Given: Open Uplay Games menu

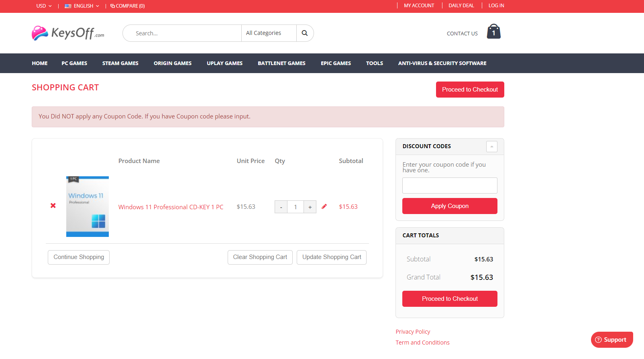Looking at the screenshot, I should [x=225, y=63].
